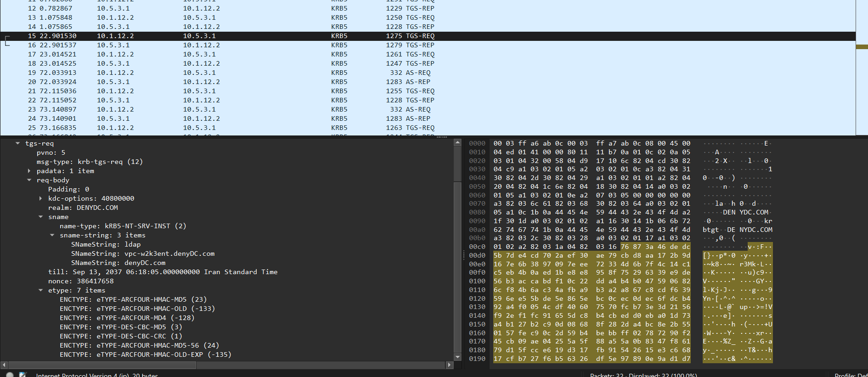Select packet 21 TGS-REQ row
This screenshot has height=377, width=868.
pyautogui.click(x=428, y=91)
